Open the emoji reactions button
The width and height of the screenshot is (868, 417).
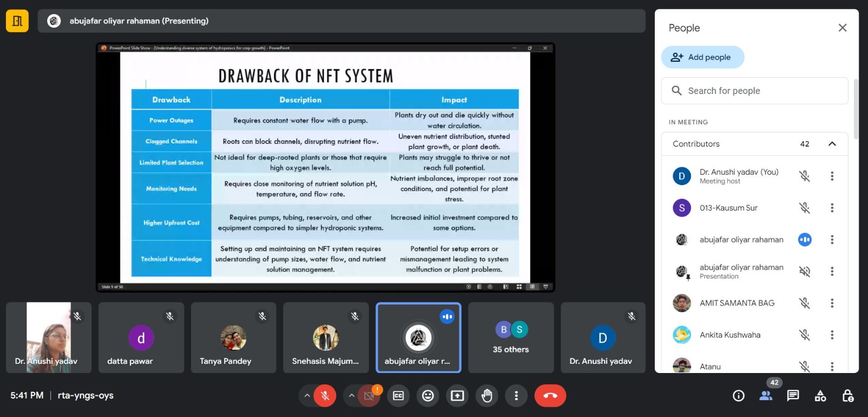[x=428, y=396]
